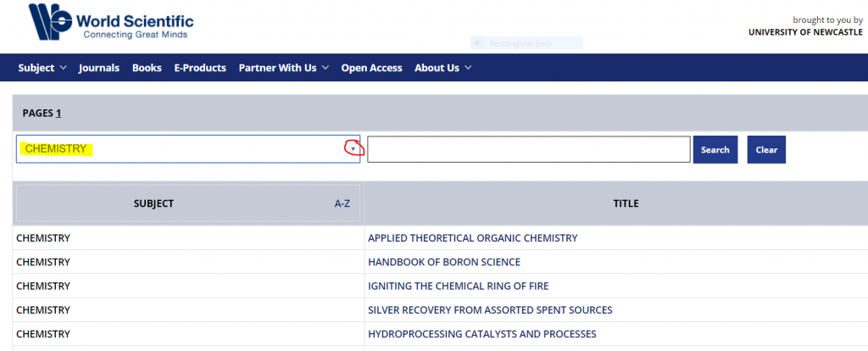This screenshot has height=351, width=868.
Task: Expand the Partner With Us menu
Action: click(x=283, y=68)
